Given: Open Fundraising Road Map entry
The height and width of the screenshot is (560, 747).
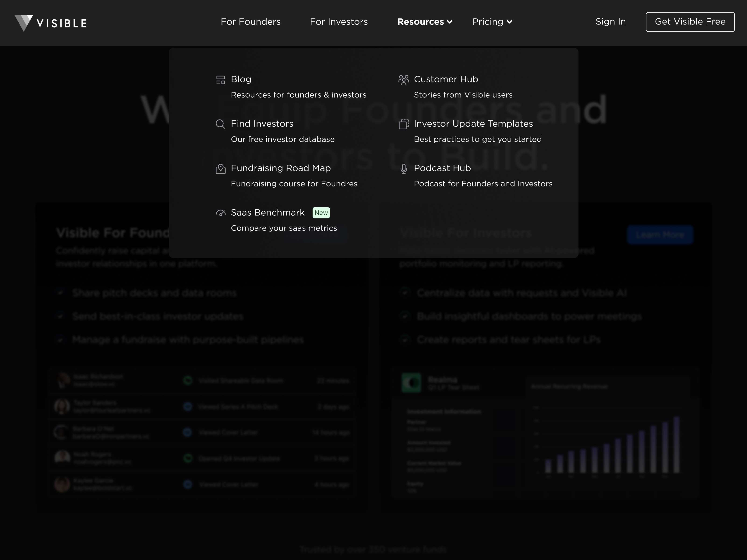Looking at the screenshot, I should tap(281, 168).
